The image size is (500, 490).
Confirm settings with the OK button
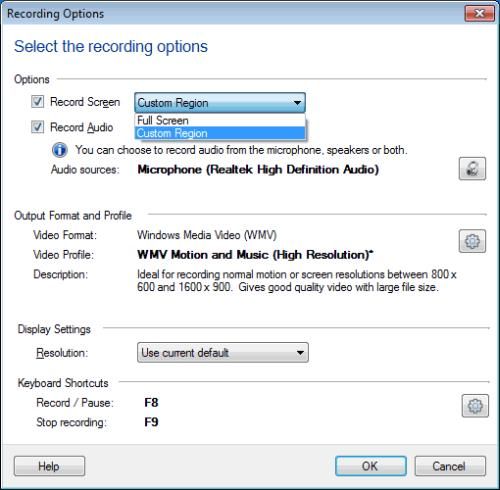coord(371,466)
